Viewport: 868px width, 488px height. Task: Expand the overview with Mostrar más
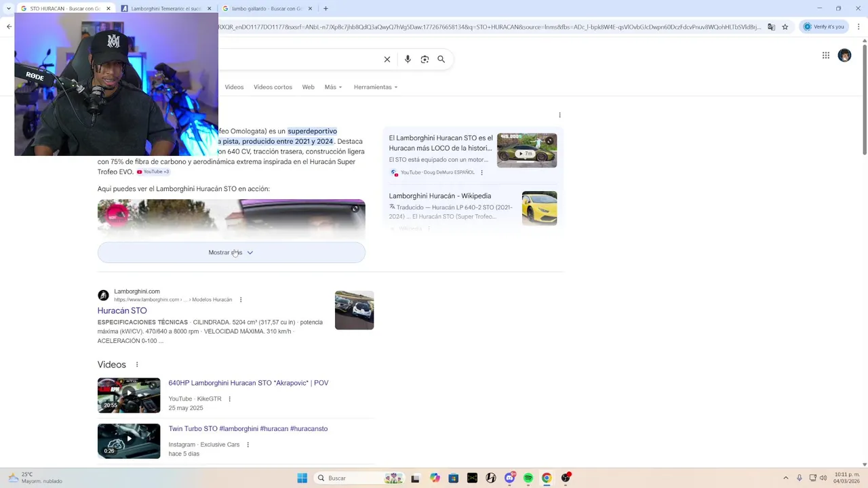coord(231,252)
